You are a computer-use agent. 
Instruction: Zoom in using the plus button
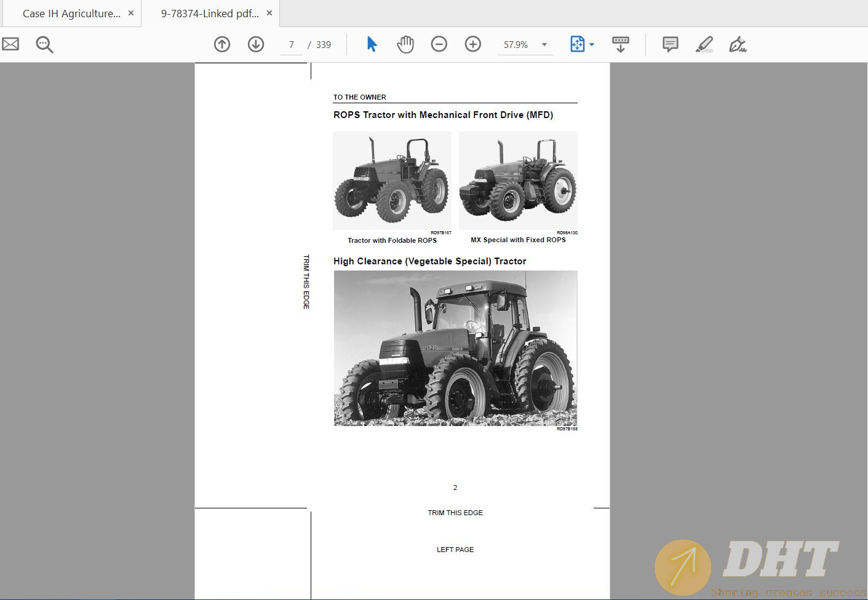tap(472, 44)
